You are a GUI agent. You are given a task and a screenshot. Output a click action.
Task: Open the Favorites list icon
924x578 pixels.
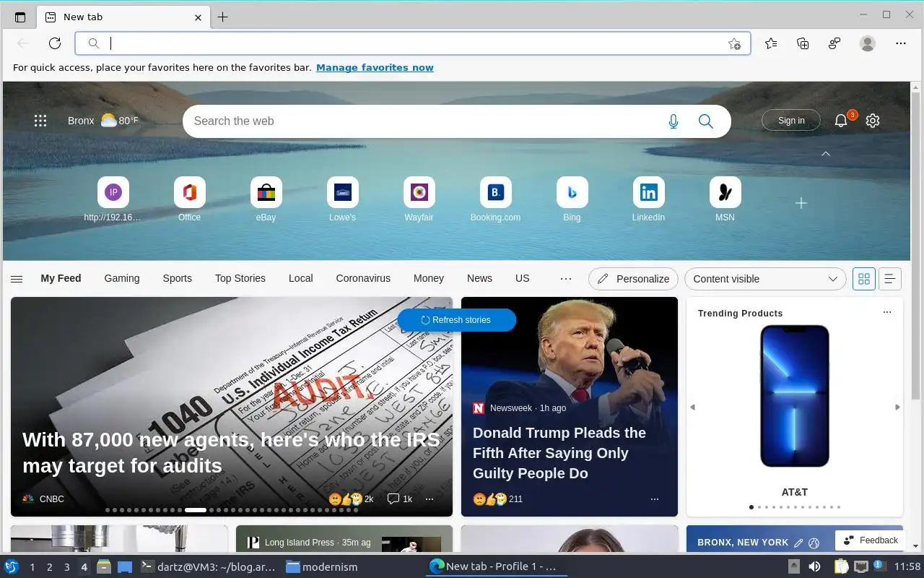pos(771,43)
